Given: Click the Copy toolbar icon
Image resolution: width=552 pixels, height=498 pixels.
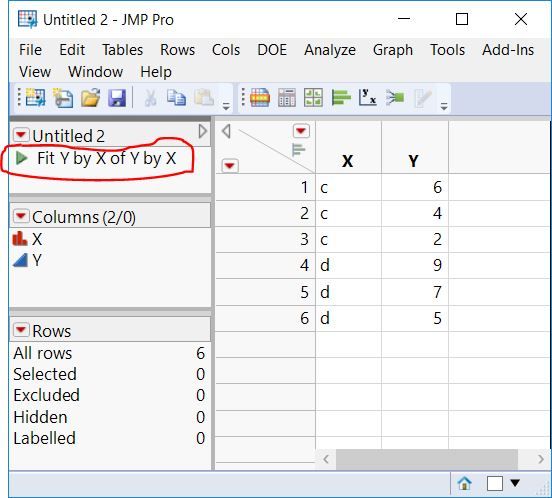Looking at the screenshot, I should 176,97.
